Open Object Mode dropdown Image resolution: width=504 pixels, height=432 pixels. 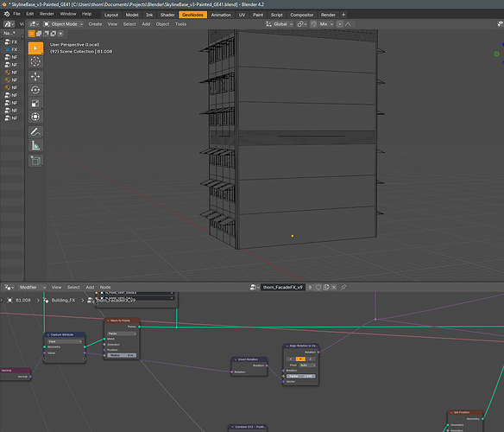(x=63, y=24)
